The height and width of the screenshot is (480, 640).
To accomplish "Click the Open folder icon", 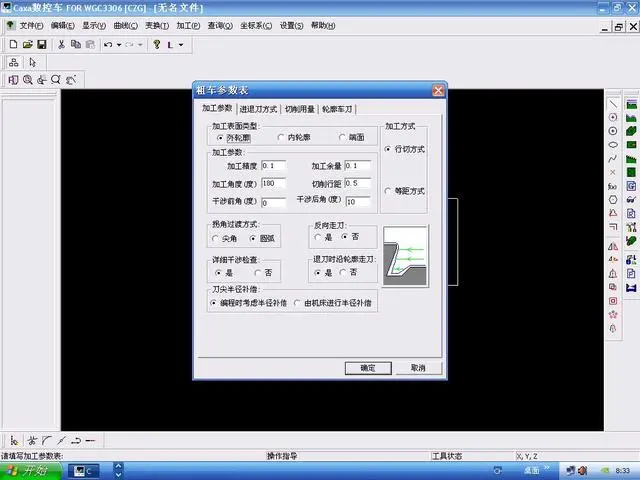I will pos(27,44).
